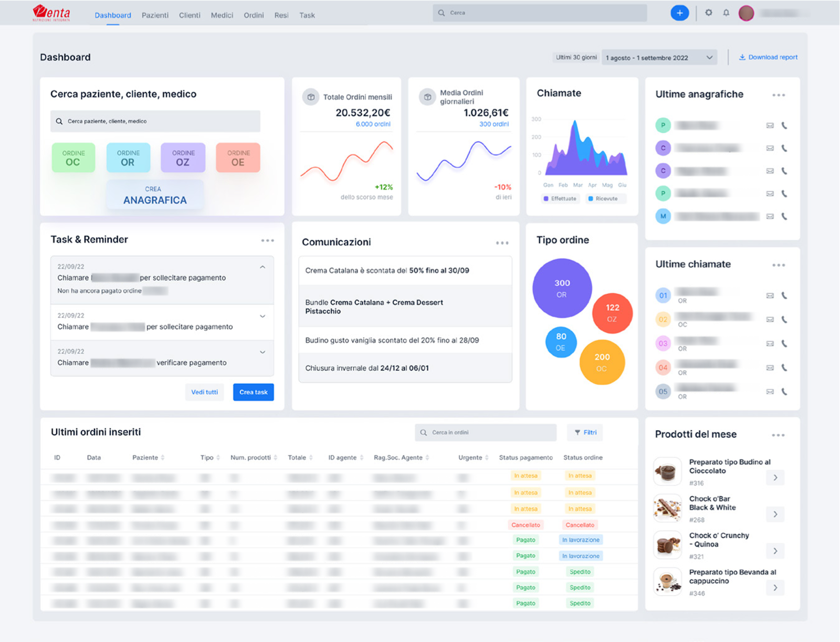Open the date range dropdown
This screenshot has height=642, width=840.
click(659, 57)
